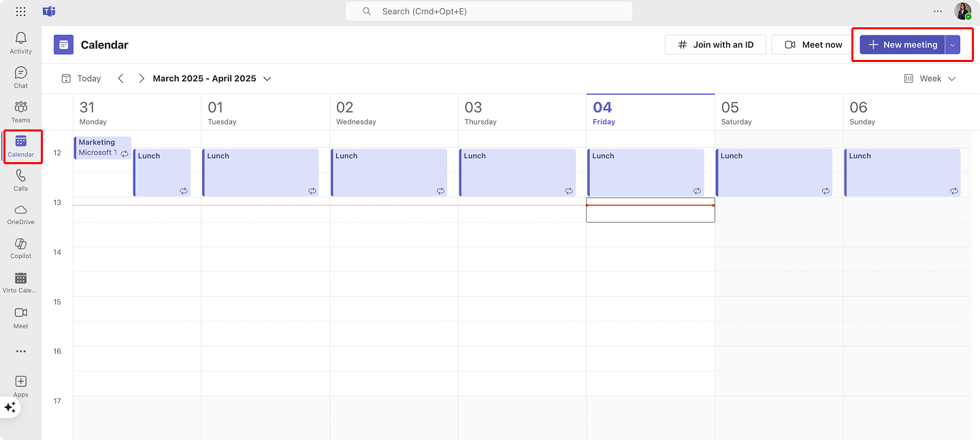
Task: Open the settings and more menu
Action: [937, 11]
